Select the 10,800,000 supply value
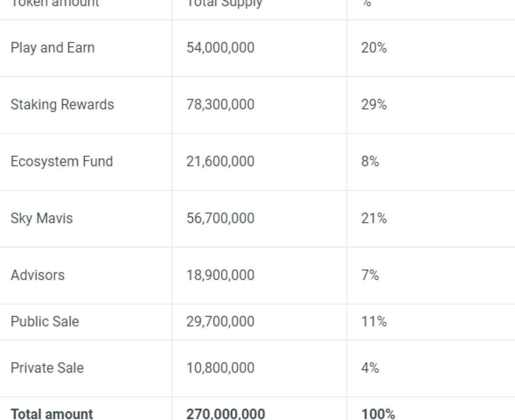This screenshot has height=420, width=515. [220, 368]
